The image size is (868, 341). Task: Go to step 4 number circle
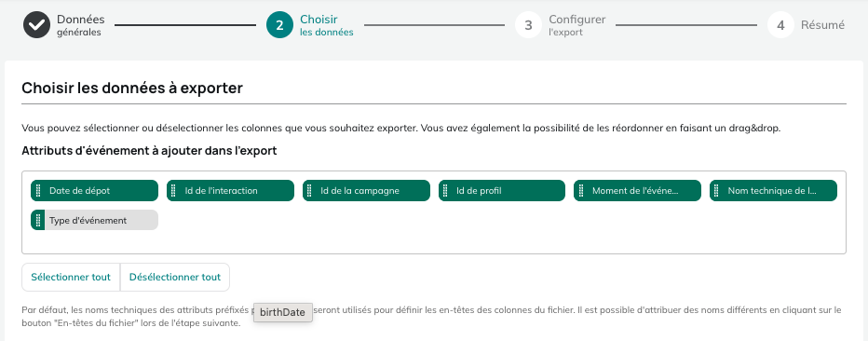click(x=780, y=25)
